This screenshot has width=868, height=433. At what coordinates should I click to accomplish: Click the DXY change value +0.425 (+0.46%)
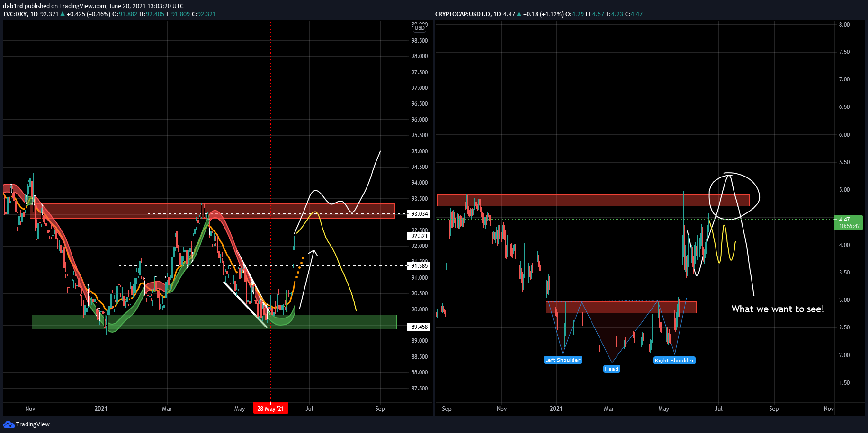point(88,14)
